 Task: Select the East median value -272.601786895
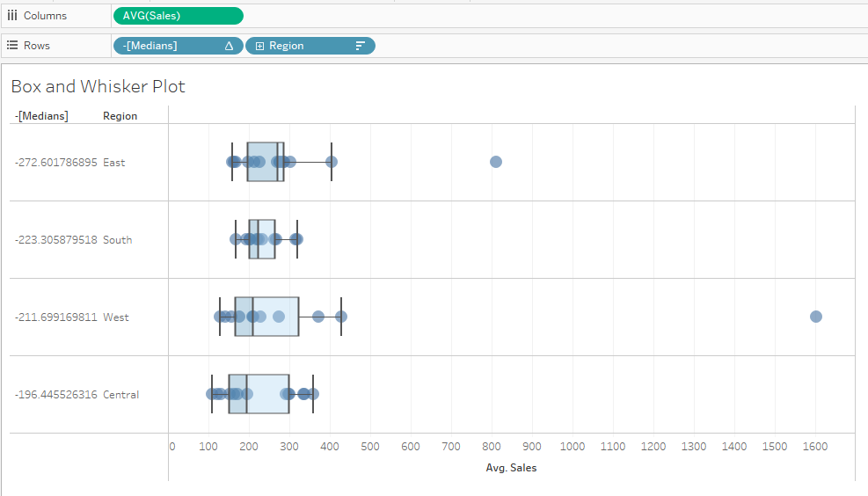pyautogui.click(x=56, y=163)
